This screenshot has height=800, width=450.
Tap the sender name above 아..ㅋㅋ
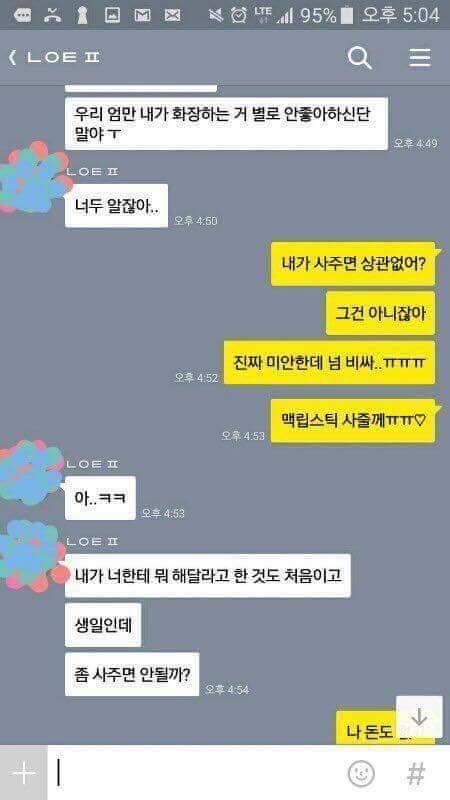coord(92,464)
